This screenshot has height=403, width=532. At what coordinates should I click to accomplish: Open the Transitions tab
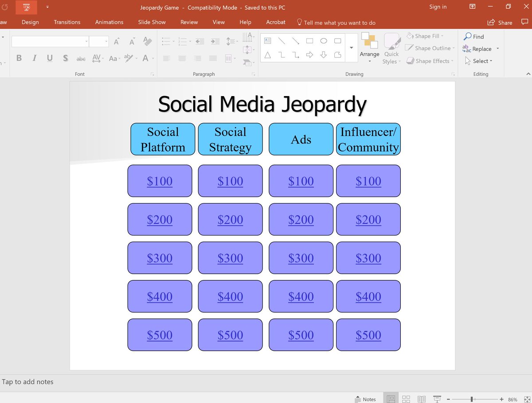(67, 22)
